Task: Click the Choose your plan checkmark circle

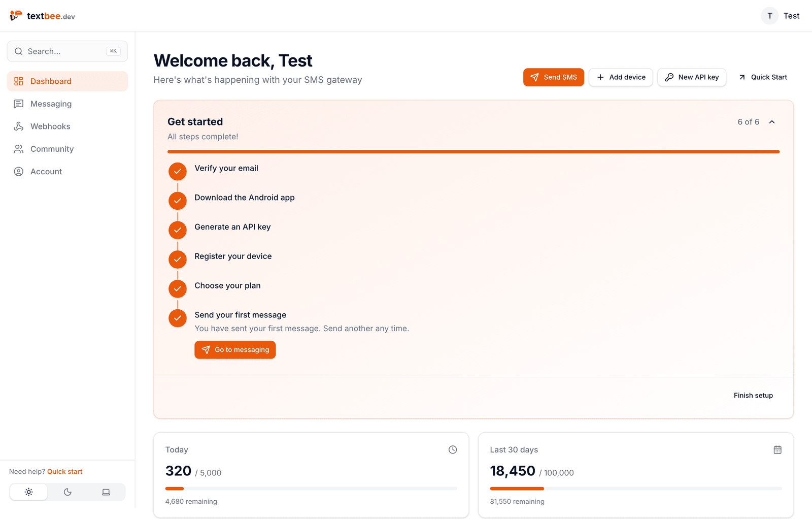Action: click(x=178, y=289)
